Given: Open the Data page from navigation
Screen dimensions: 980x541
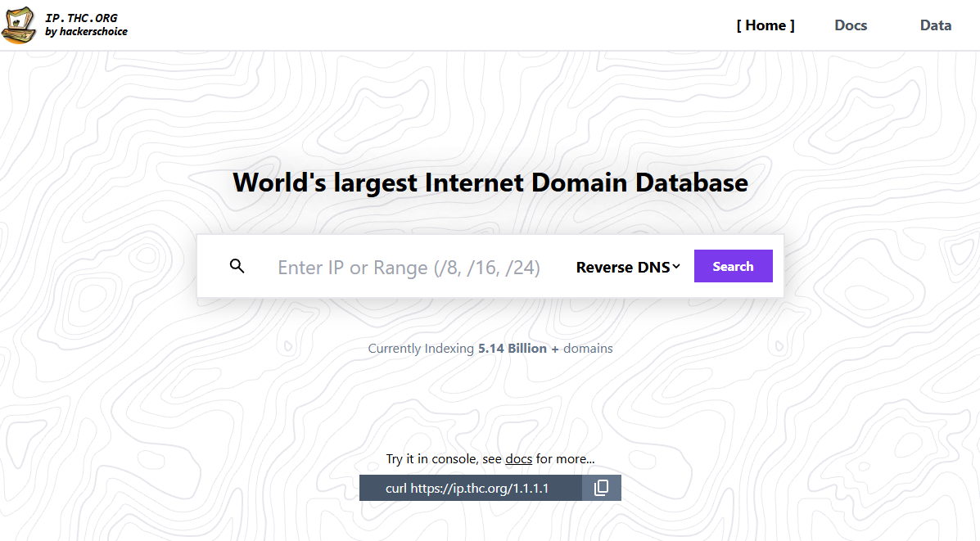Looking at the screenshot, I should pos(935,25).
